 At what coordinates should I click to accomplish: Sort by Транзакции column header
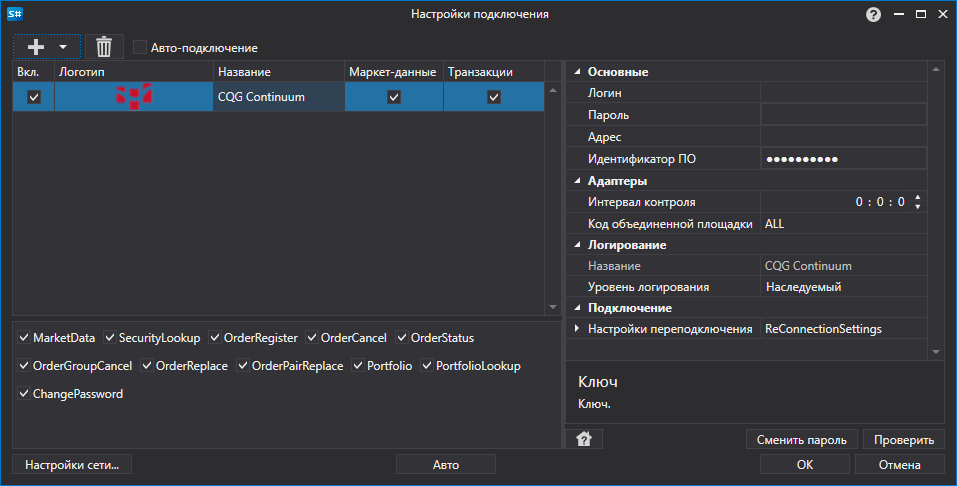point(494,71)
